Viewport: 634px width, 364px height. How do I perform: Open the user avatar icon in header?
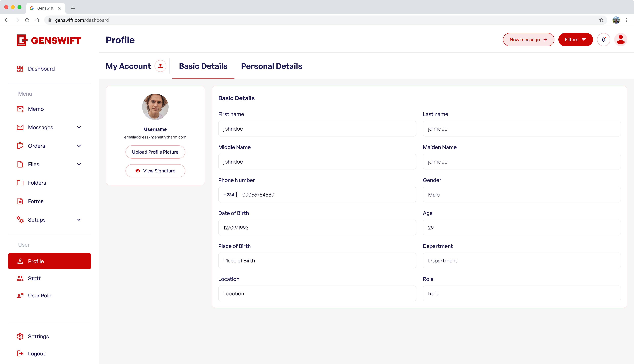pyautogui.click(x=620, y=40)
